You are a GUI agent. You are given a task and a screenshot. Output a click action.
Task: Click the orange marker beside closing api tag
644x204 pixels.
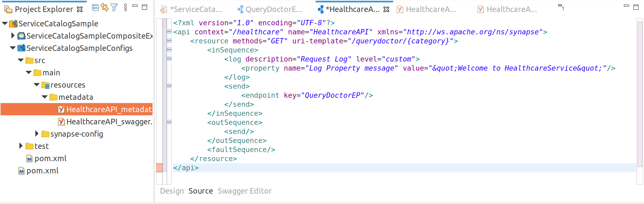(159, 168)
